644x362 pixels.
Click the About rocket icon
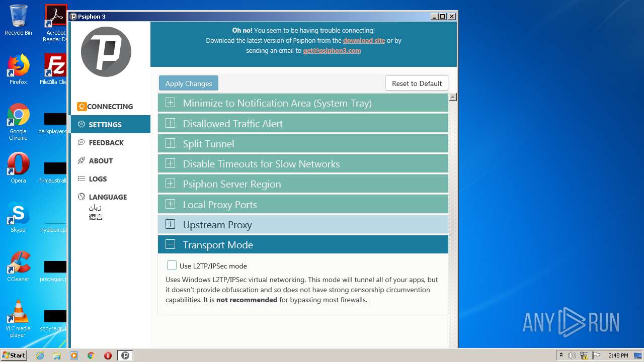pyautogui.click(x=82, y=161)
